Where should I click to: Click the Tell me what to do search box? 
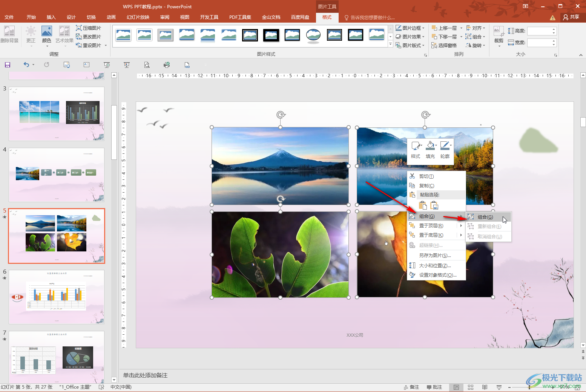tap(370, 17)
